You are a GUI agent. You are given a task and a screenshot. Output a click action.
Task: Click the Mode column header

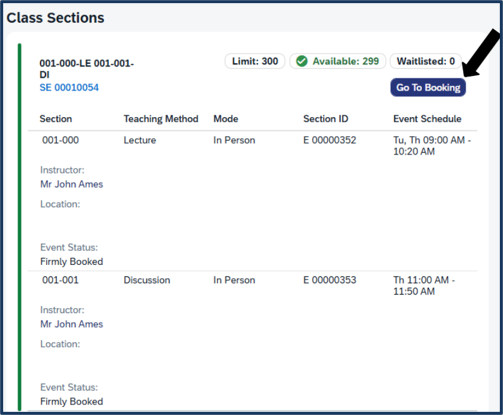[226, 119]
